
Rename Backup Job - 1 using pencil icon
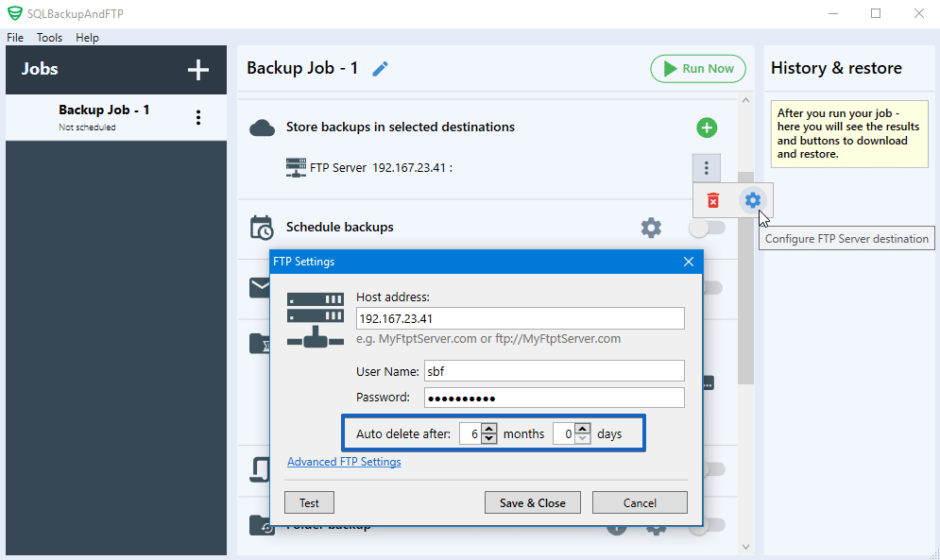[x=380, y=68]
